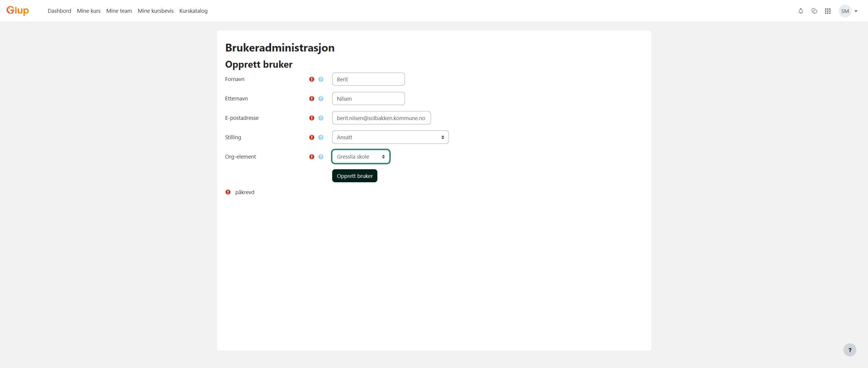This screenshot has height=368, width=868.
Task: Open Kurskatalog
Action: point(193,11)
